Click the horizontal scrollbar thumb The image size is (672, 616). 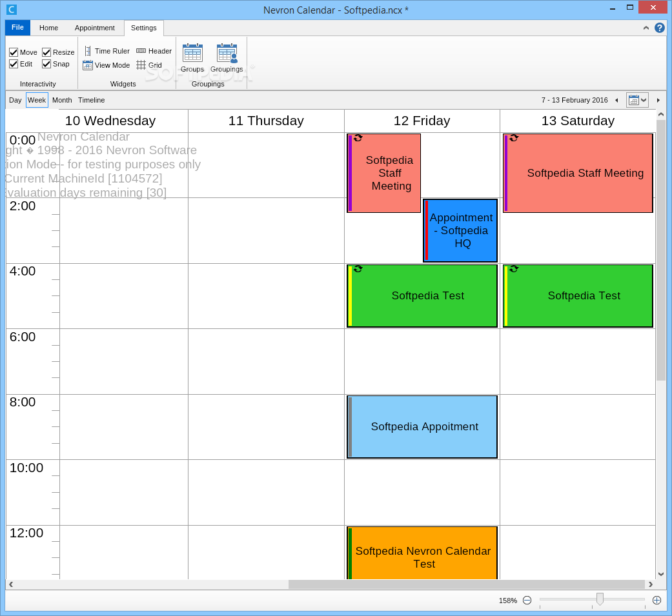466,584
